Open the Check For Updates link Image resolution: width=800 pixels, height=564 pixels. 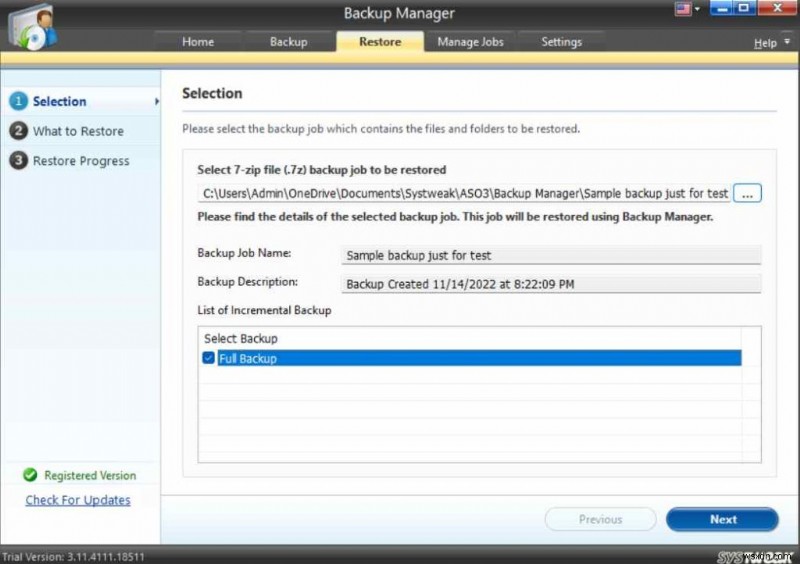[78, 500]
